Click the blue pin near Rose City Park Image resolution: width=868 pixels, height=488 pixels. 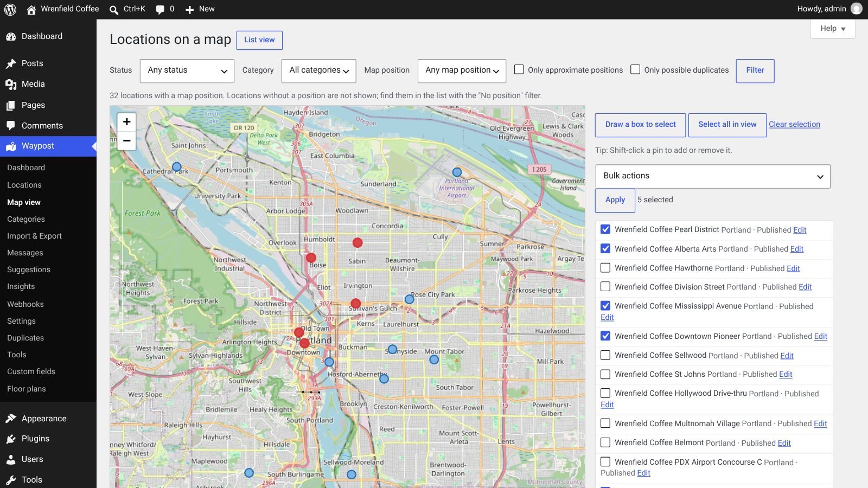(409, 299)
